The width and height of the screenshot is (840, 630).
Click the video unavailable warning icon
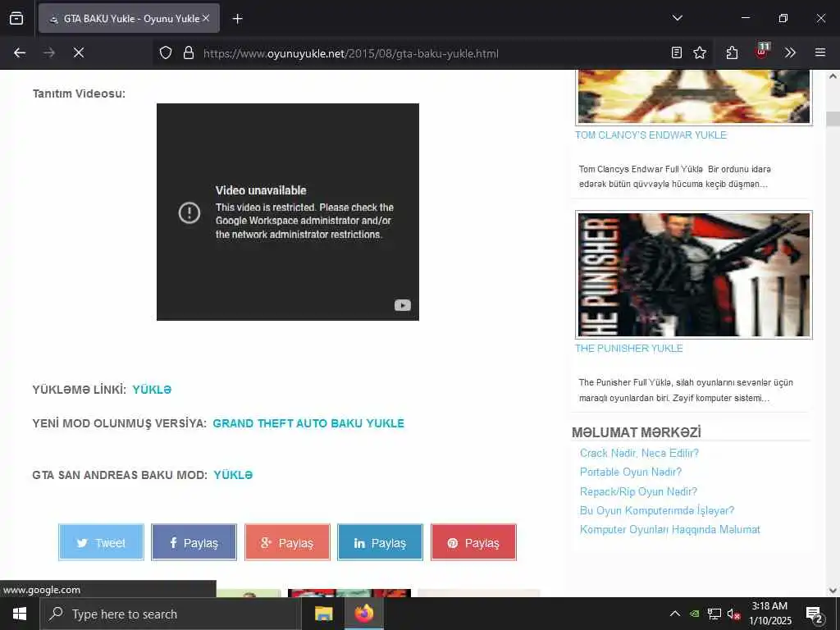pyautogui.click(x=189, y=212)
